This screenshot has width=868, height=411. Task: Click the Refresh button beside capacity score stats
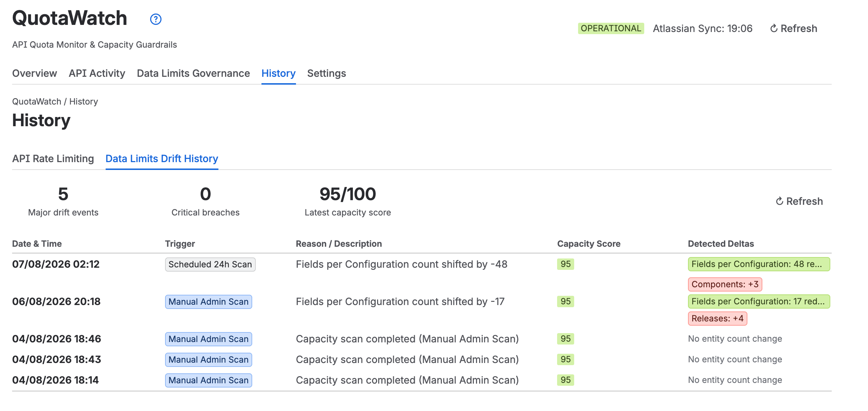(799, 201)
